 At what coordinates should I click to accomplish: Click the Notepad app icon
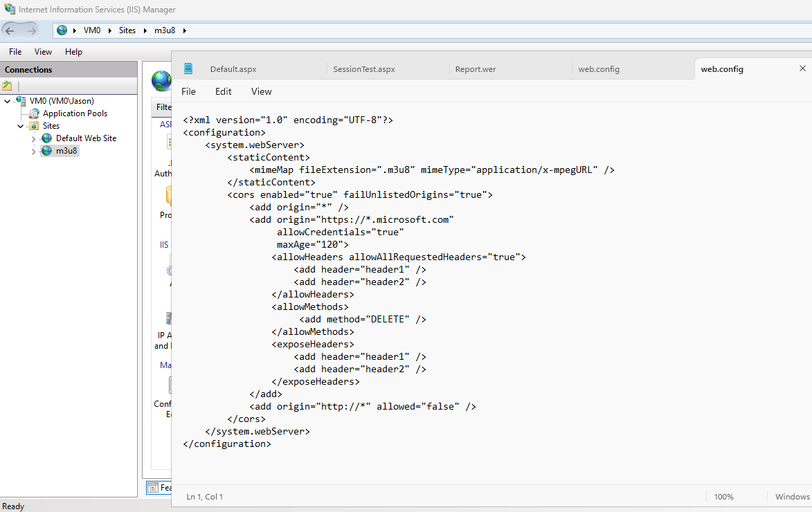click(188, 68)
